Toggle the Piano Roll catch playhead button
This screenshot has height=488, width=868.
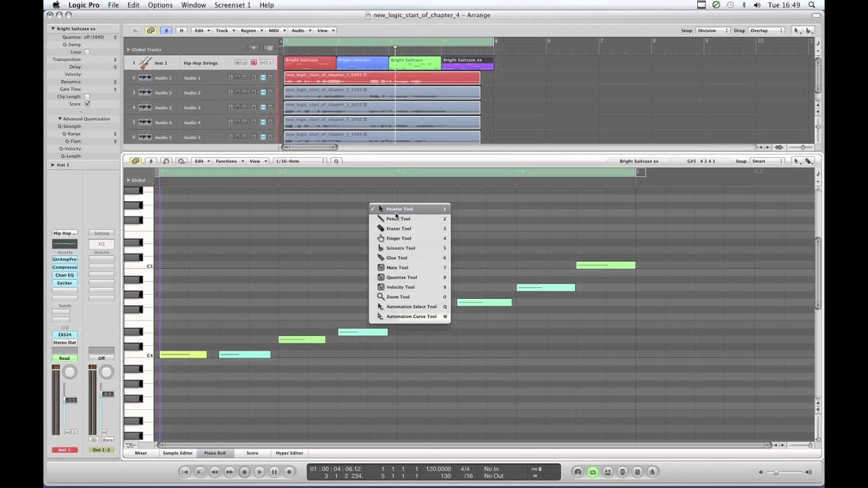point(151,161)
